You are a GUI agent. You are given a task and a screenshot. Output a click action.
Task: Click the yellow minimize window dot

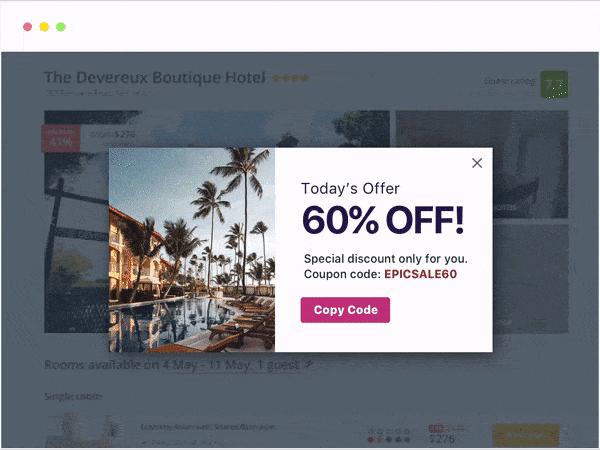[x=44, y=27]
